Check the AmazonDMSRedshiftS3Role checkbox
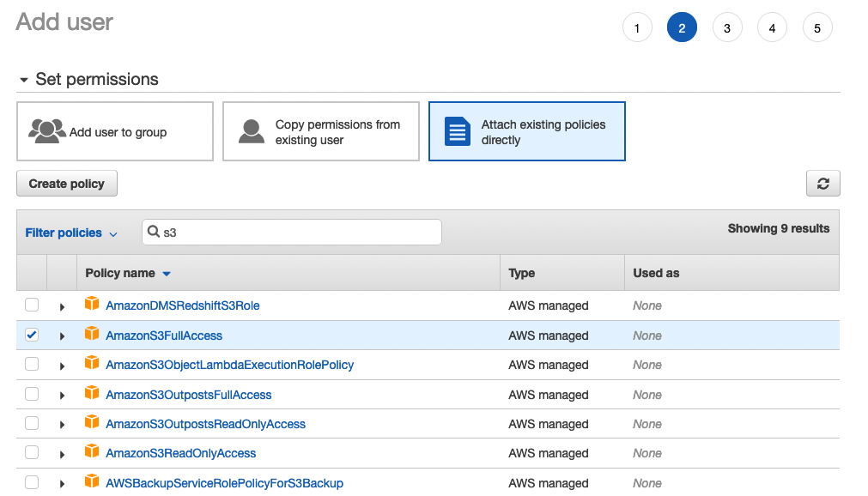Screen dimensions: 868x496 (x=32, y=305)
